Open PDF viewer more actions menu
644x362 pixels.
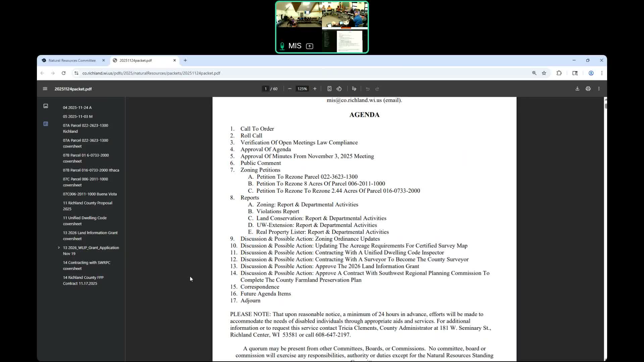pyautogui.click(x=599, y=89)
